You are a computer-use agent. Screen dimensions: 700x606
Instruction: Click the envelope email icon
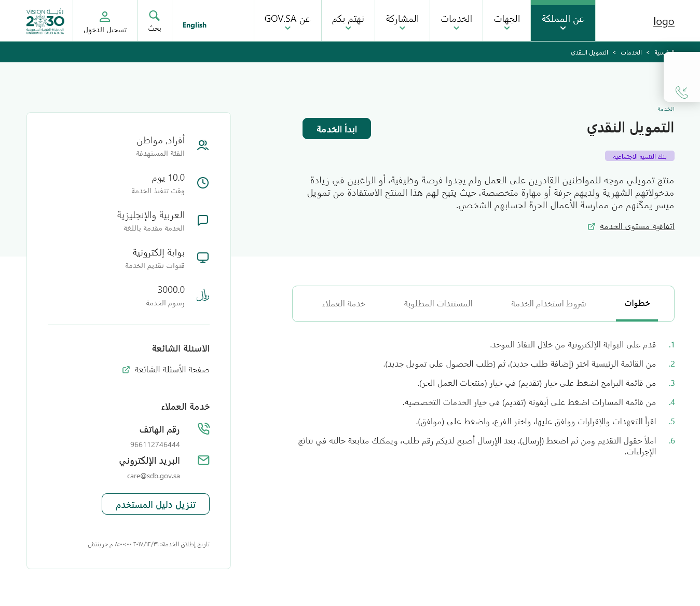(x=203, y=460)
